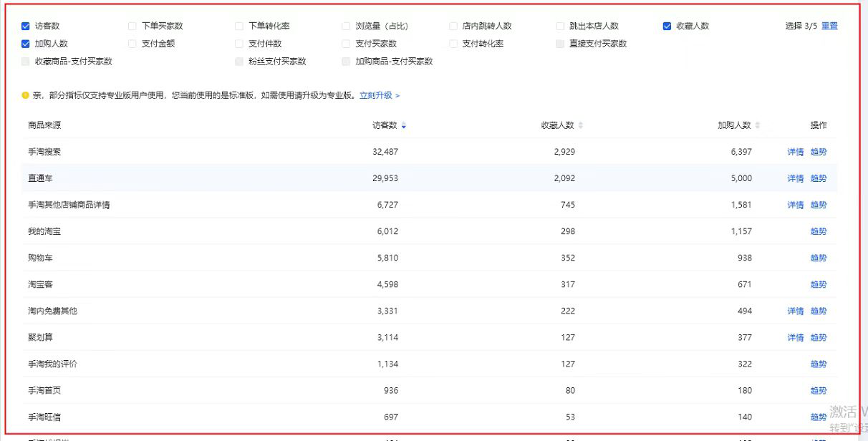This screenshot has height=441, width=868.
Task: Uncheck the 收藏人数 checkbox
Action: coord(667,26)
